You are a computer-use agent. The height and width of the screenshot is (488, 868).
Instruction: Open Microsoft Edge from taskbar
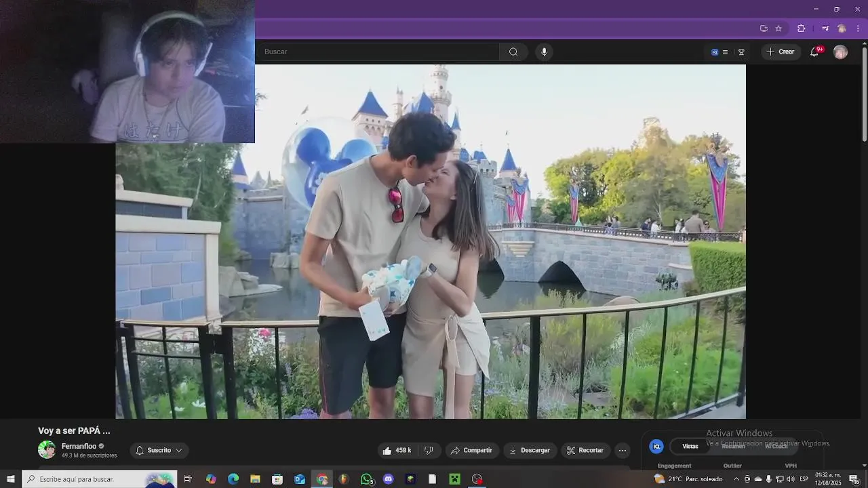coord(233,479)
